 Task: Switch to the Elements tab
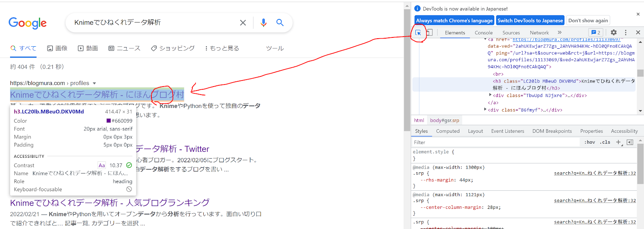pyautogui.click(x=455, y=33)
